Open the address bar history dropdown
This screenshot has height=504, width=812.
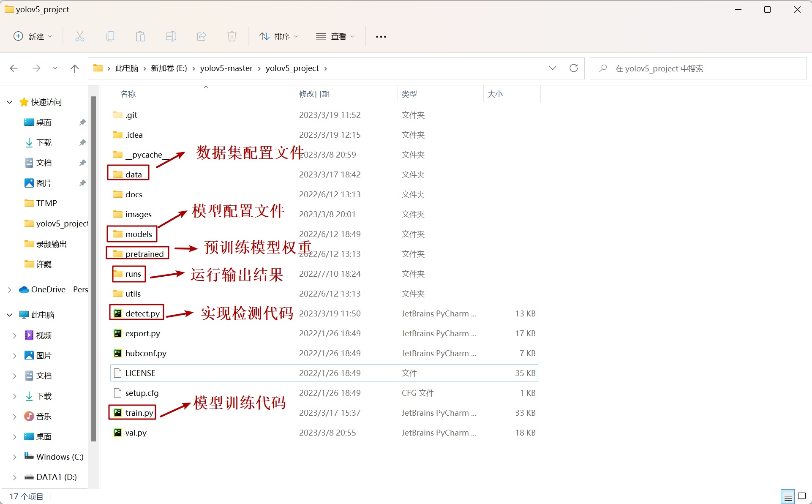(552, 68)
